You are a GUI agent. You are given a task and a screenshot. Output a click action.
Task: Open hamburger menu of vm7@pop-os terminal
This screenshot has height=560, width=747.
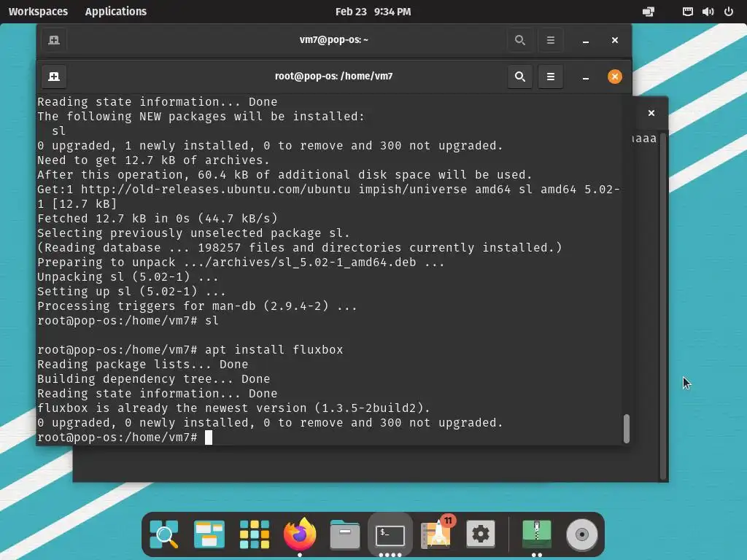(550, 40)
